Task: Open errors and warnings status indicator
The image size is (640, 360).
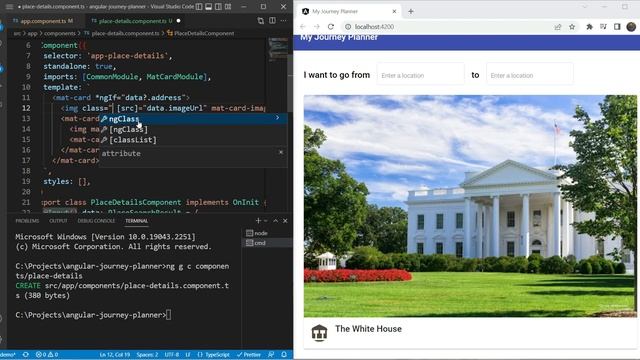Action: pos(47,355)
